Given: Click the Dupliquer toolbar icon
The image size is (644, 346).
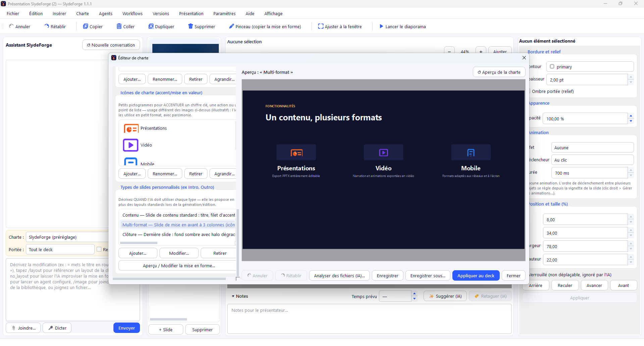Looking at the screenshot, I should (x=151, y=26).
